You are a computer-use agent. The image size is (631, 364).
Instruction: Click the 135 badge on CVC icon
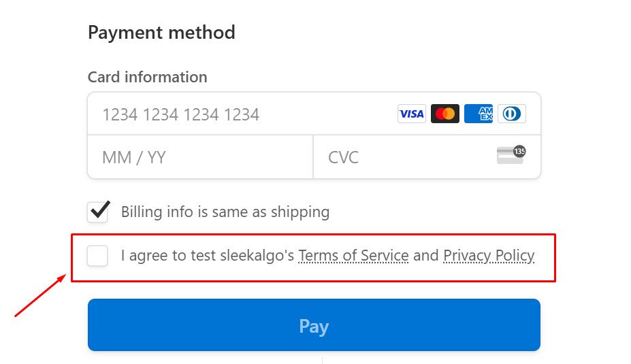(x=519, y=151)
